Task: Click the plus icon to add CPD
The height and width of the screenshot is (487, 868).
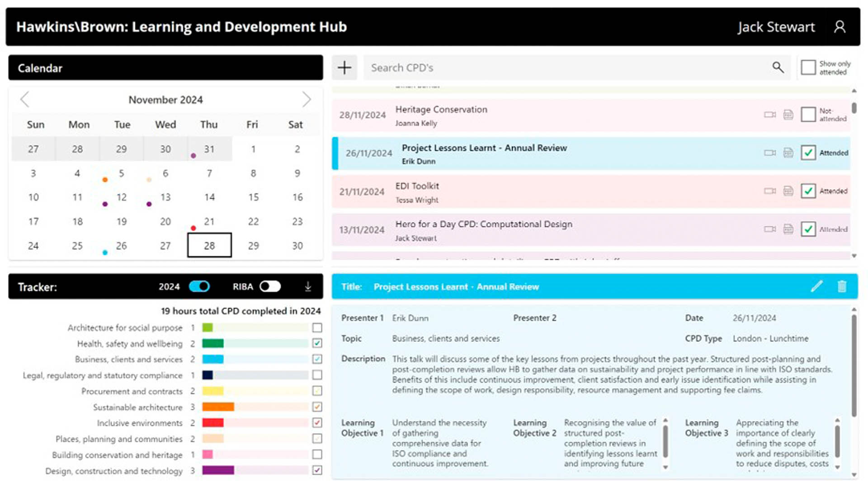Action: [344, 68]
